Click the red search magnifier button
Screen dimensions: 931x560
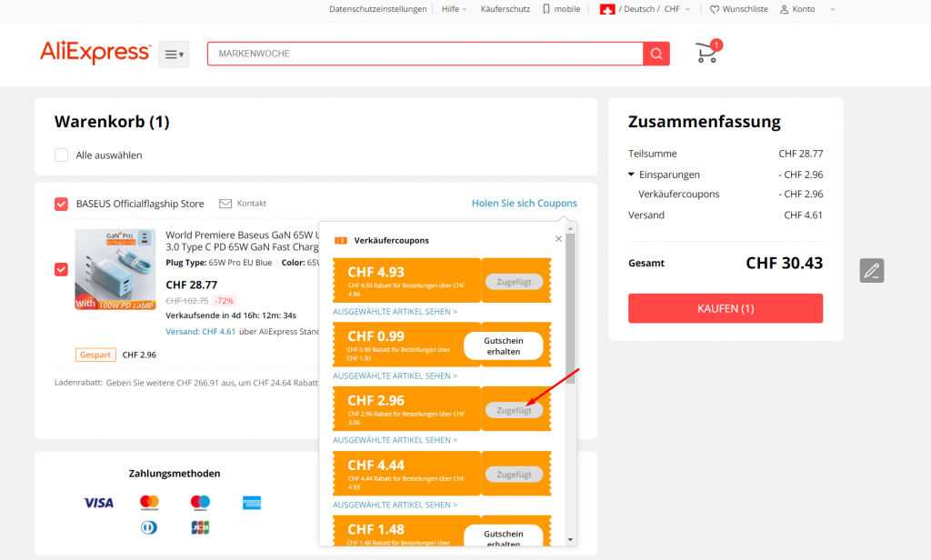656,54
